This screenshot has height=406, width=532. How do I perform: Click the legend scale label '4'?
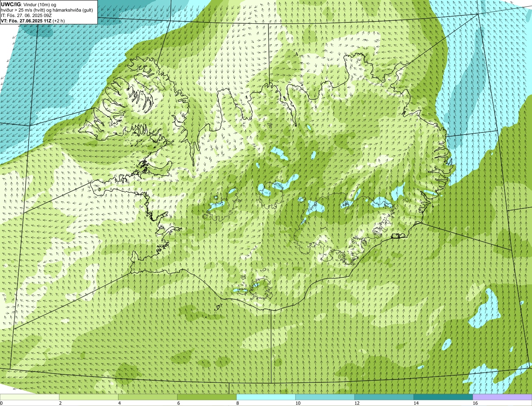pyautogui.click(x=119, y=403)
